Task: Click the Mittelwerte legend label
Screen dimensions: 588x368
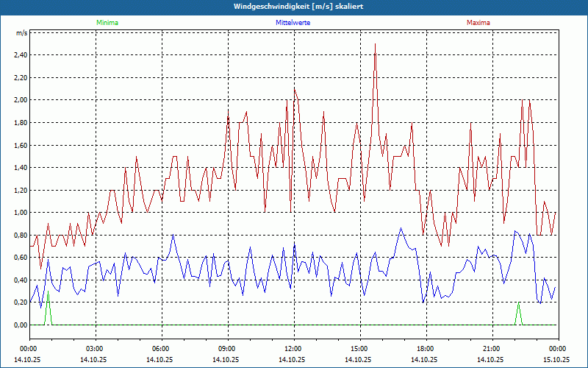Action: coord(293,23)
